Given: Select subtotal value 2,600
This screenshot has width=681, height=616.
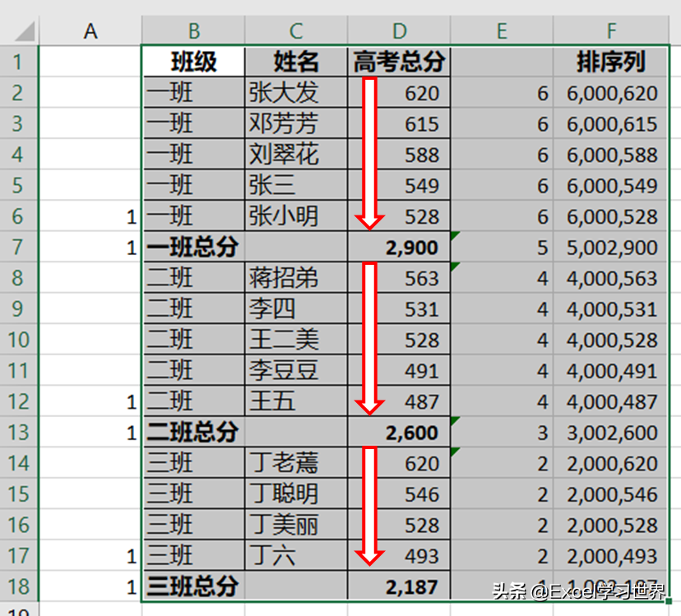Looking at the screenshot, I should (399, 432).
